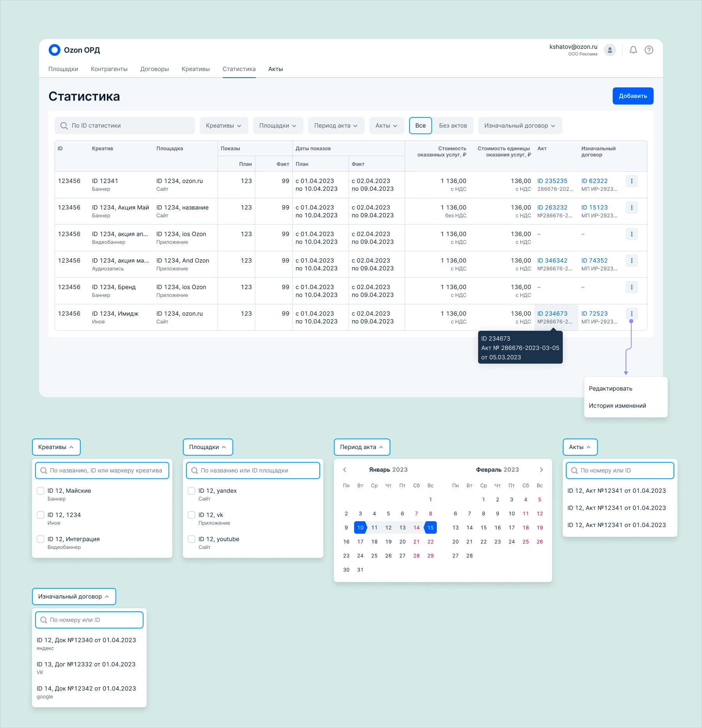Open the three-dot menu for Имидж row
The width and height of the screenshot is (702, 728).
(x=632, y=314)
